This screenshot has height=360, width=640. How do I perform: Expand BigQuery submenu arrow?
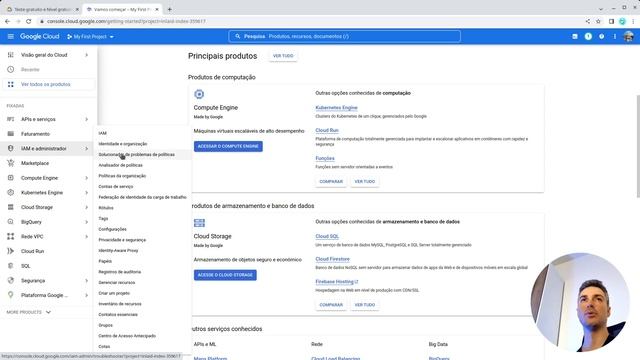pyautogui.click(x=87, y=222)
